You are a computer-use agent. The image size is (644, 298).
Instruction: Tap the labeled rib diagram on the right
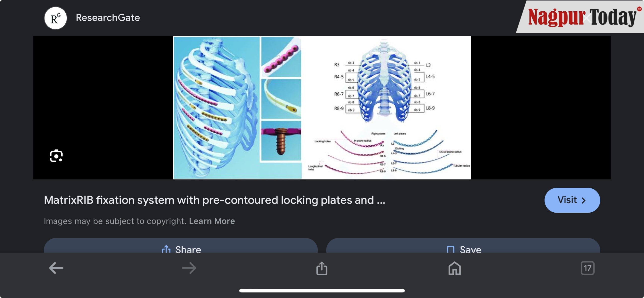click(x=386, y=108)
